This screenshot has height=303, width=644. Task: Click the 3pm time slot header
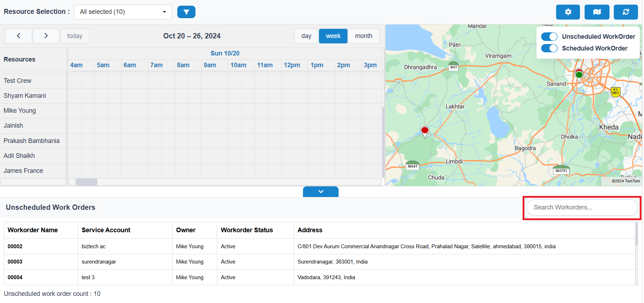click(370, 65)
